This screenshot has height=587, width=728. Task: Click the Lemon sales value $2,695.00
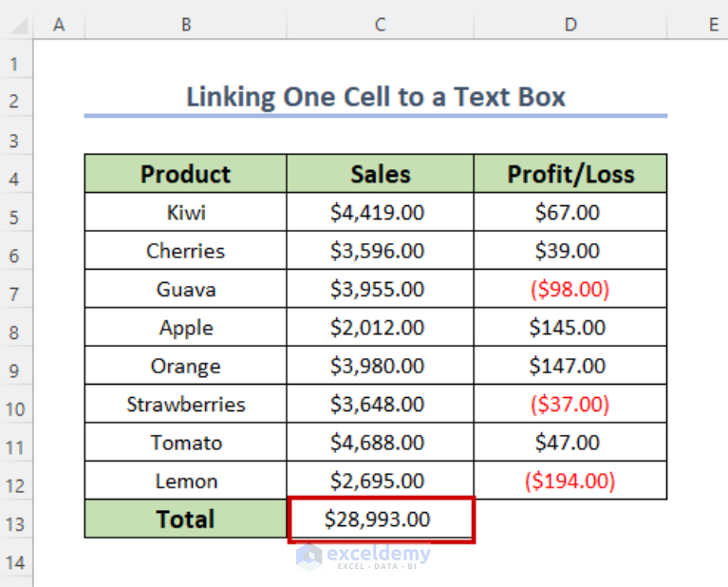click(381, 481)
